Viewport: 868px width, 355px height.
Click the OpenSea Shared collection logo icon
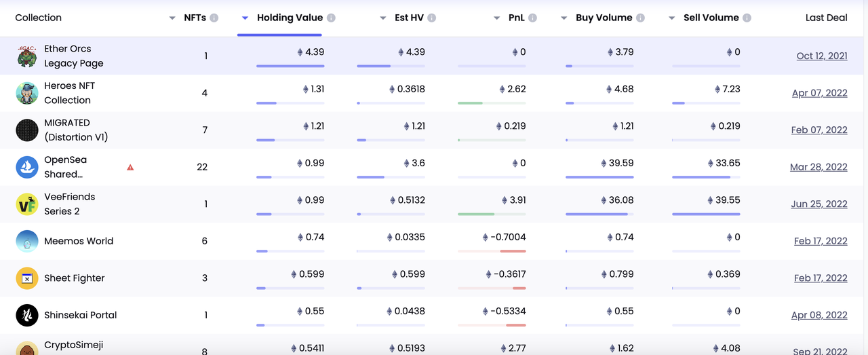27,167
